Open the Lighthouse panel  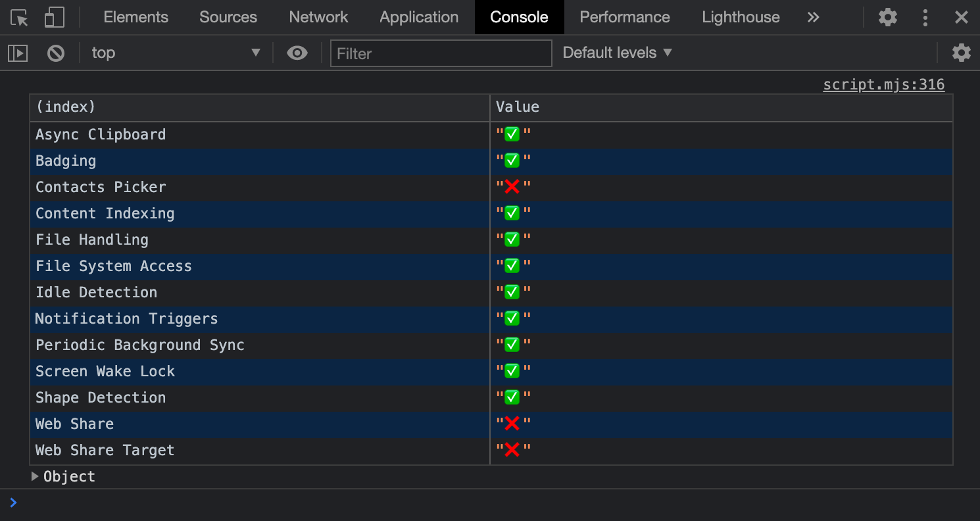coord(741,17)
